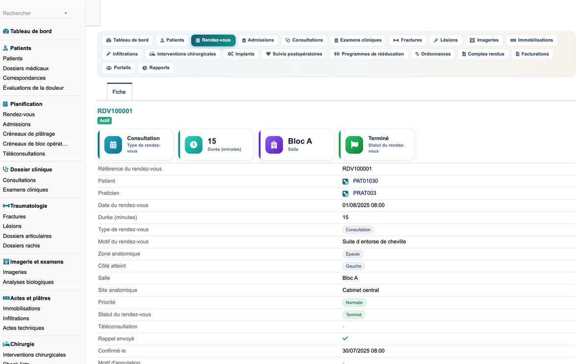Click the clock icon on Durée card

point(194,145)
